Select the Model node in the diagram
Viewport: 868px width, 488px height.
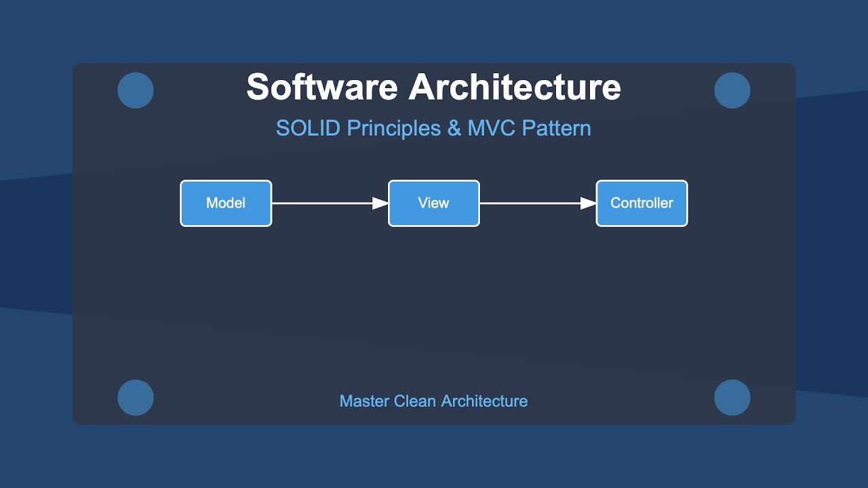click(226, 203)
